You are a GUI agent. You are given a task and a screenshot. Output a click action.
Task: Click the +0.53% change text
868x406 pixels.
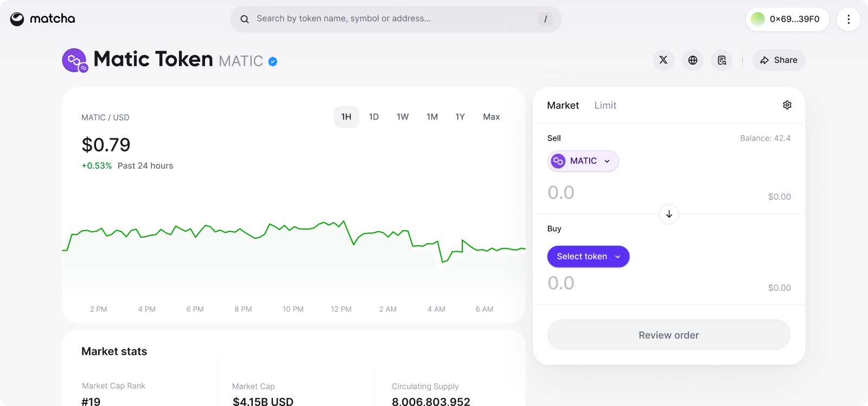[x=97, y=166]
